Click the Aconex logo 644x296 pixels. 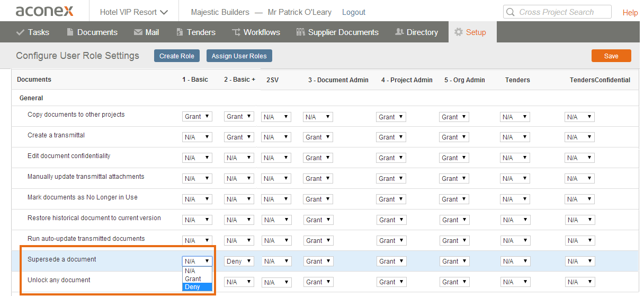[44, 11]
